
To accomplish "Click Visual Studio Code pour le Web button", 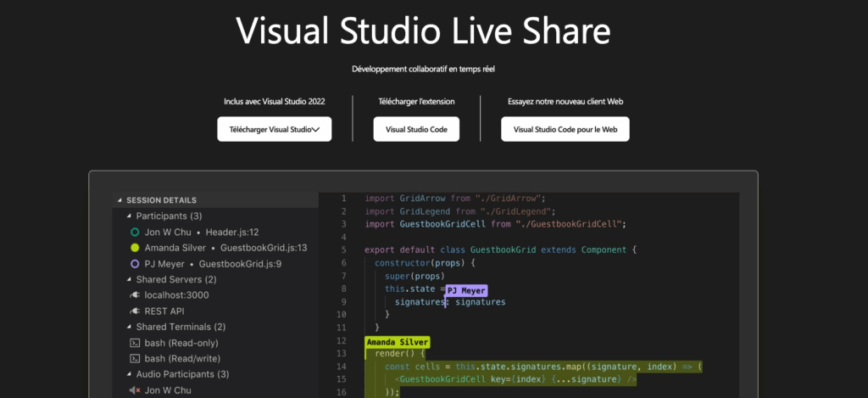I will pyautogui.click(x=565, y=130).
